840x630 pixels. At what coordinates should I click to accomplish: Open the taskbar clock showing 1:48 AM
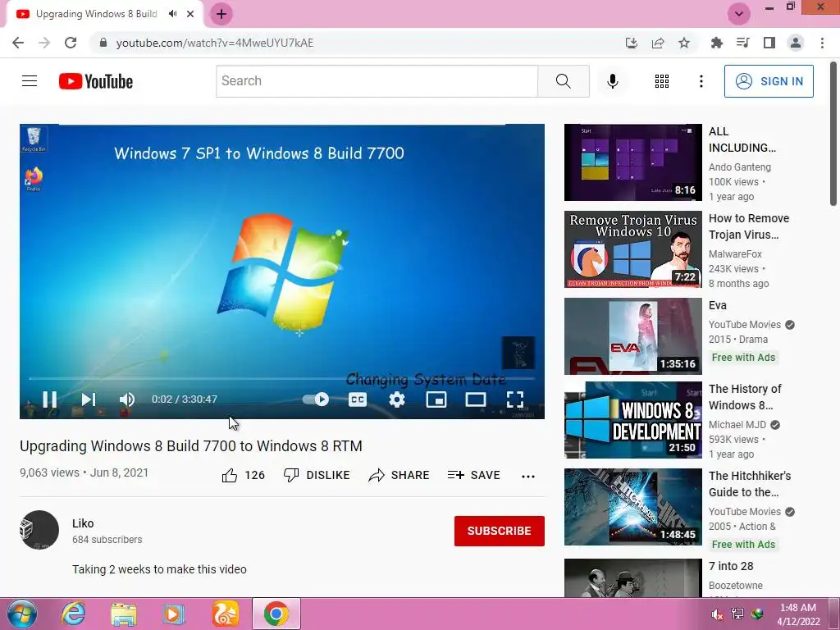798,614
